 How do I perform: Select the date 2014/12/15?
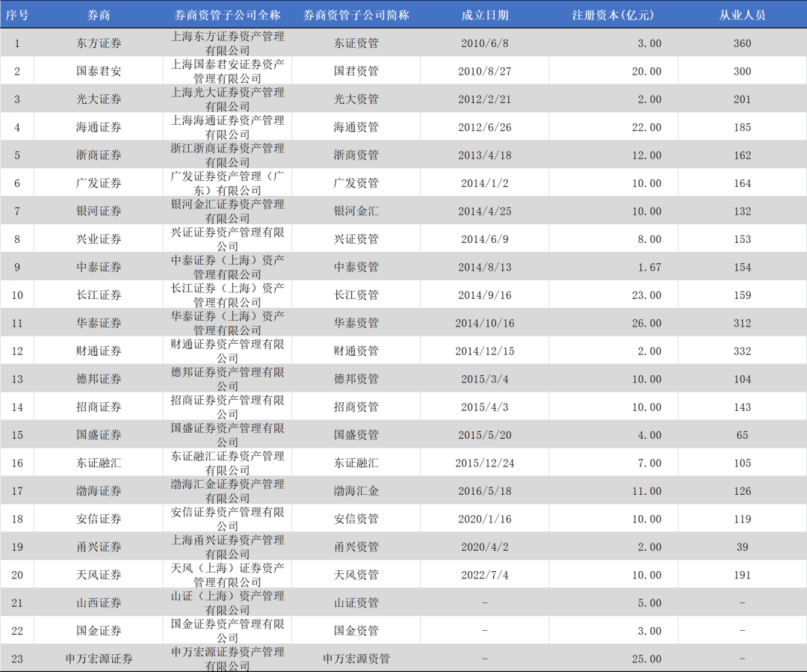(485, 351)
